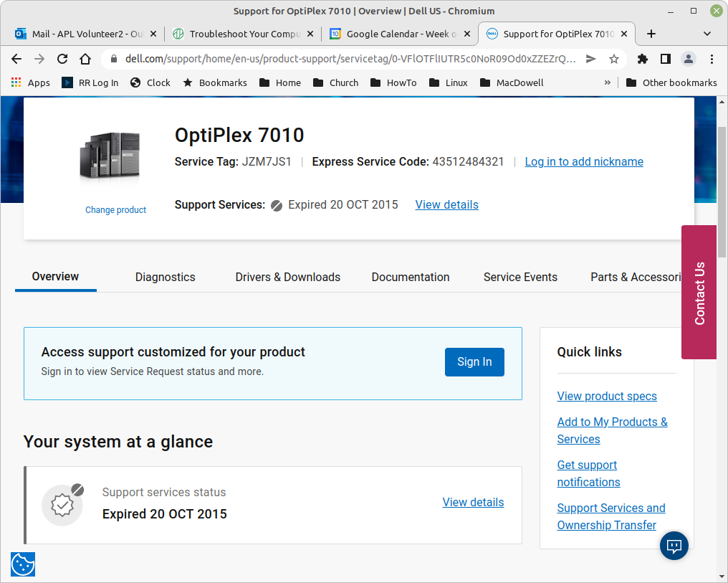This screenshot has height=583, width=728.
Task: Close the Google Calendar tab
Action: [467, 34]
